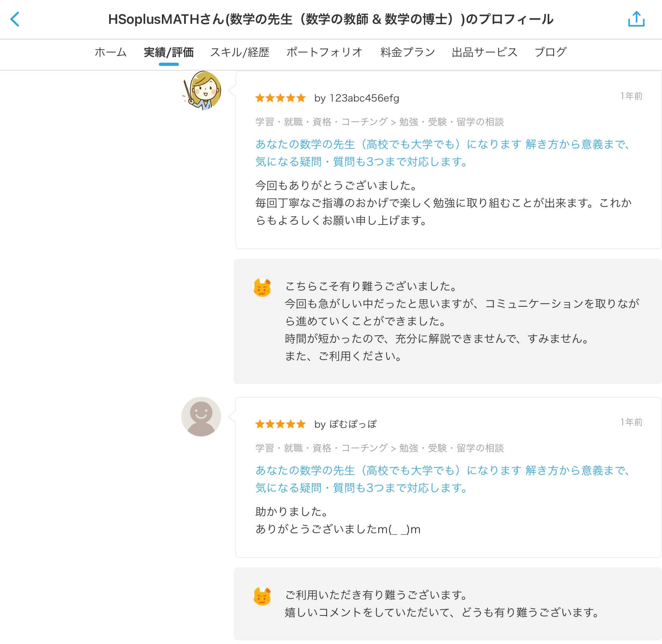Screen dimensions: 662x644
Task: Click reviewer name ぽむぽっぽ
Action: pyautogui.click(x=353, y=424)
